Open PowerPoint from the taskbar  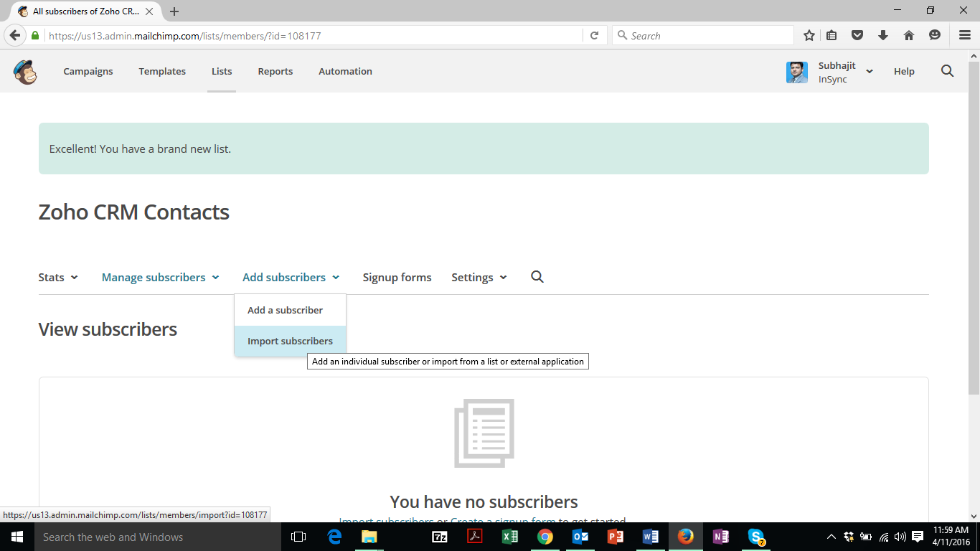click(x=616, y=537)
